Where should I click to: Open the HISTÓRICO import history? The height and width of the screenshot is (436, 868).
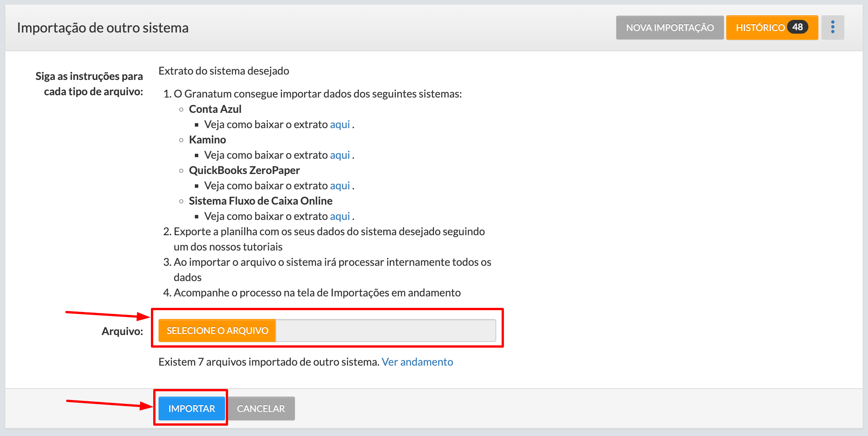click(x=760, y=28)
